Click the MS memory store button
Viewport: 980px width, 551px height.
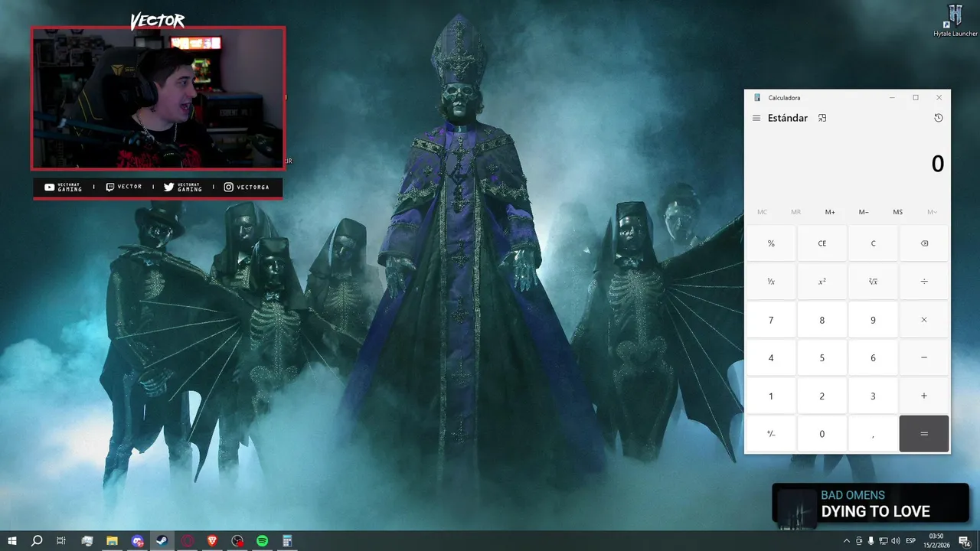897,212
